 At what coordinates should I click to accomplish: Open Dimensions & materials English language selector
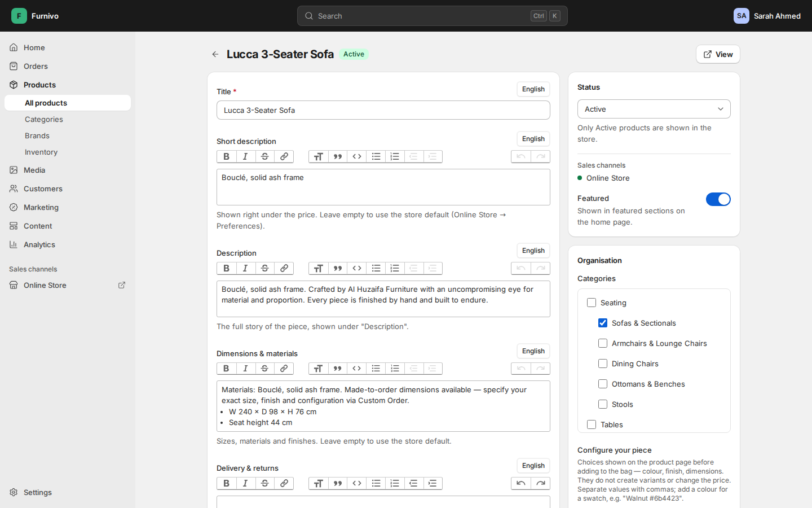pos(533,351)
